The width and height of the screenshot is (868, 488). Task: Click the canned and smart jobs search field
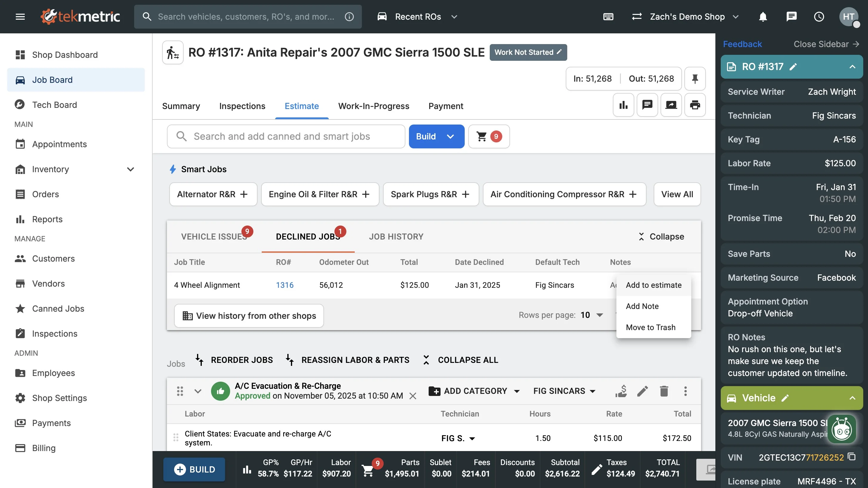tap(286, 136)
